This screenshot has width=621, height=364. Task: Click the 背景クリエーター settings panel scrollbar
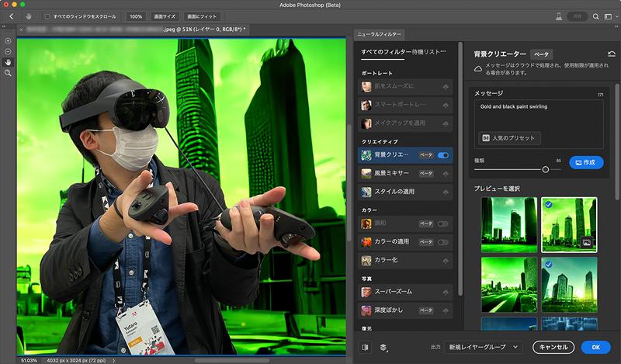(616, 141)
